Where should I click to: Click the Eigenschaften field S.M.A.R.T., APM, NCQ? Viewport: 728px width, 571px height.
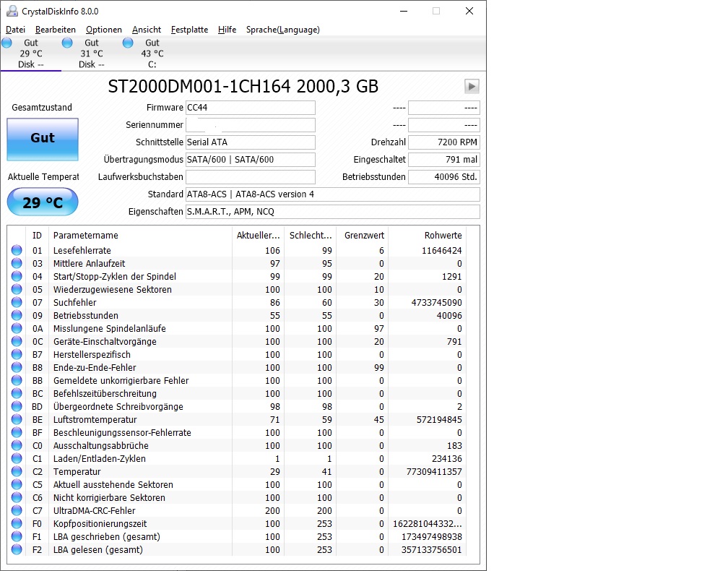(x=333, y=212)
